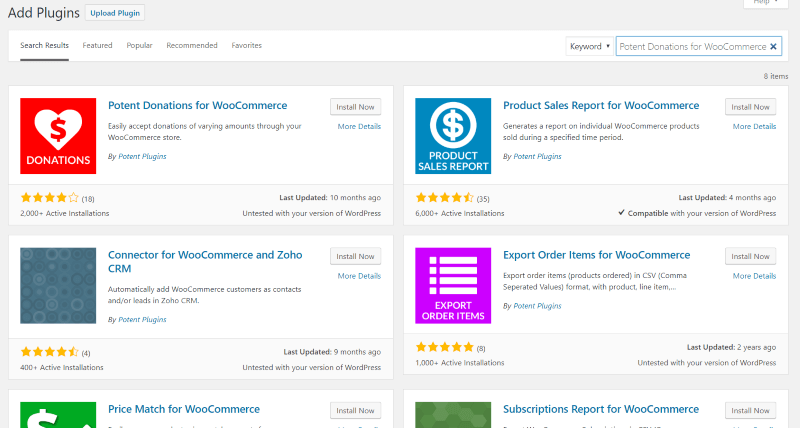Switch to the Featured tab

[97, 45]
